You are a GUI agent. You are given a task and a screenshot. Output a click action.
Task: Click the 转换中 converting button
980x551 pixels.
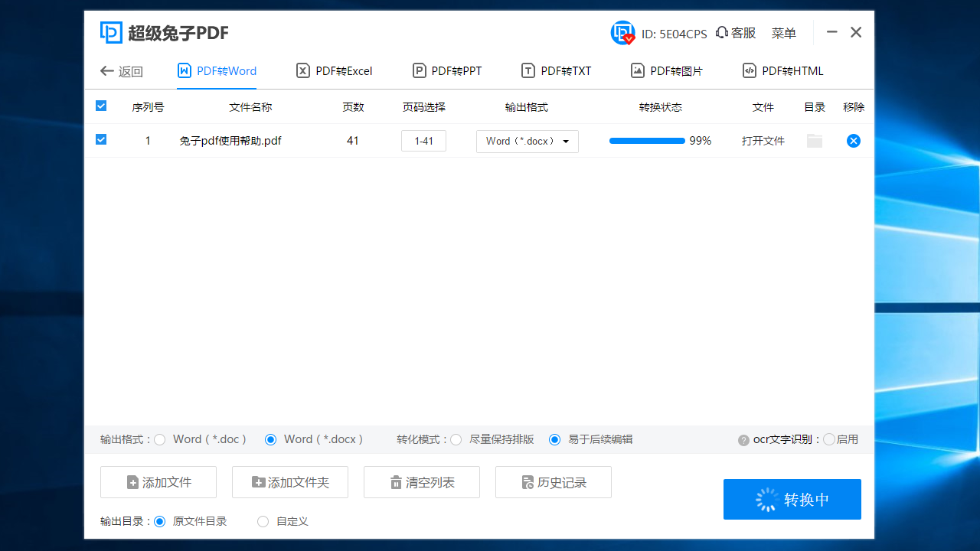pos(792,500)
